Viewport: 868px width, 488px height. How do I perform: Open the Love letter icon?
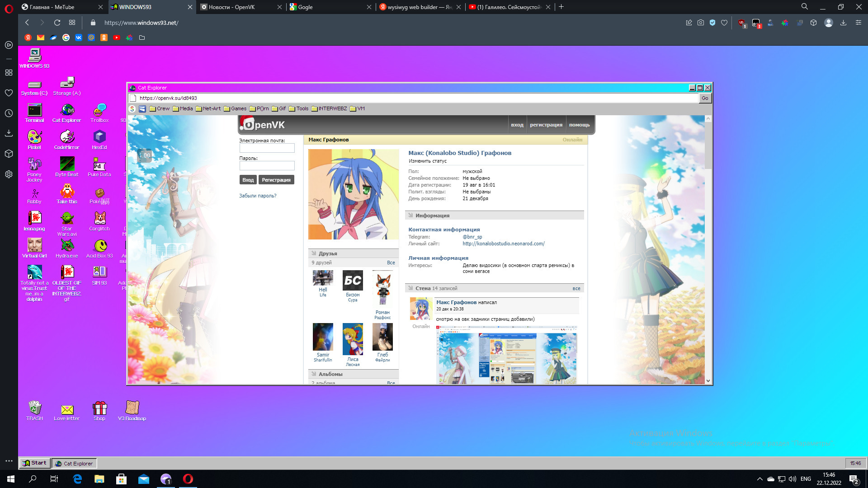pos(67,410)
